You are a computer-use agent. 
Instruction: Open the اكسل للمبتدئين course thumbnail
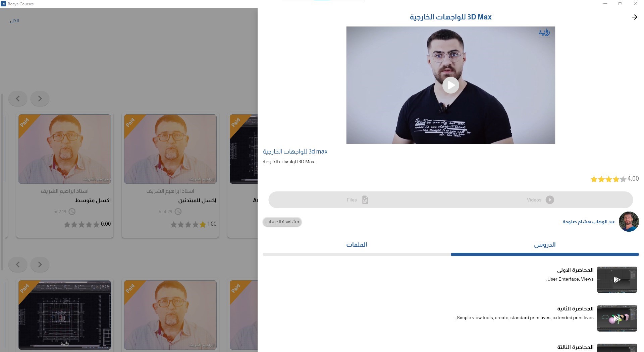170,149
